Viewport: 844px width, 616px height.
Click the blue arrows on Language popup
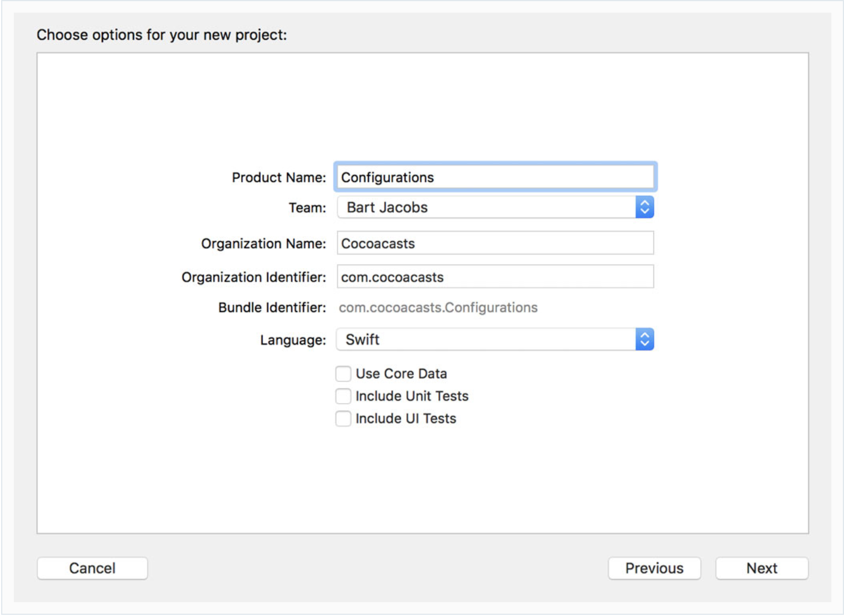point(644,340)
